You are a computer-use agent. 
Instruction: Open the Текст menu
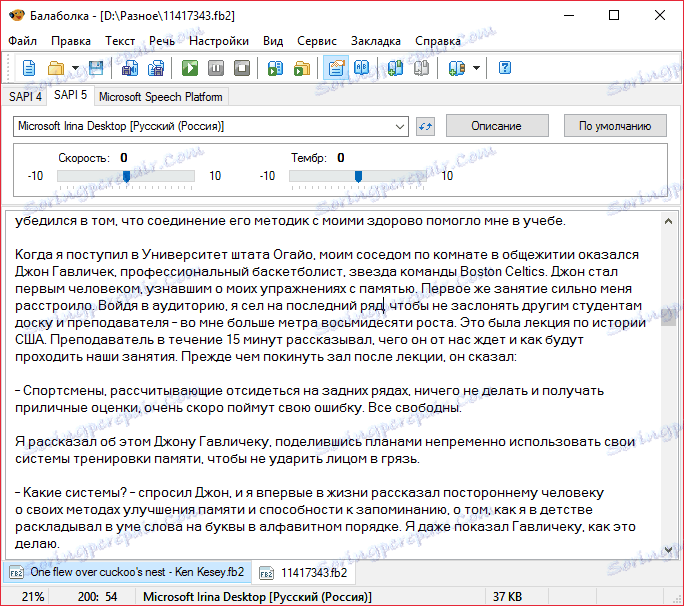[x=120, y=41]
